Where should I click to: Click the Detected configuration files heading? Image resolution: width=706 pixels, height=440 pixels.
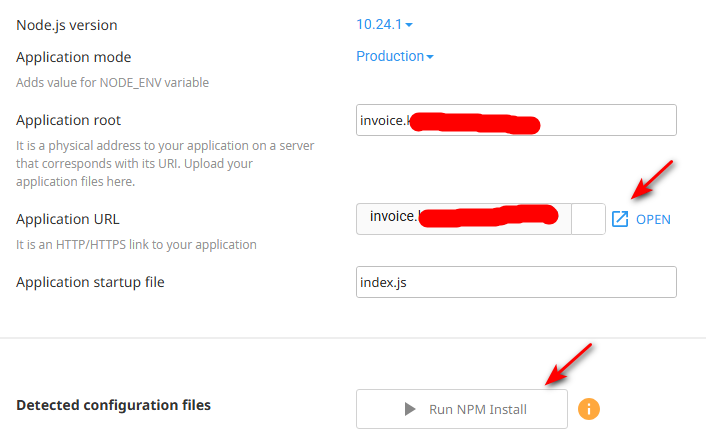pyautogui.click(x=113, y=405)
